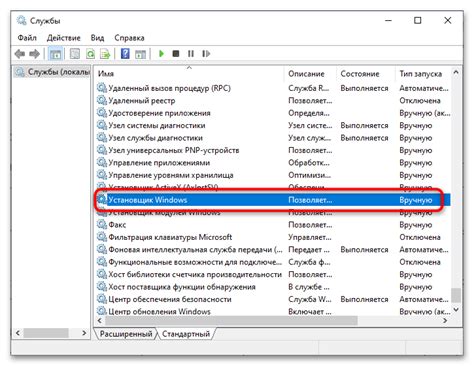Select the Факс service
Screen dimensions: 474x366
click(273, 225)
